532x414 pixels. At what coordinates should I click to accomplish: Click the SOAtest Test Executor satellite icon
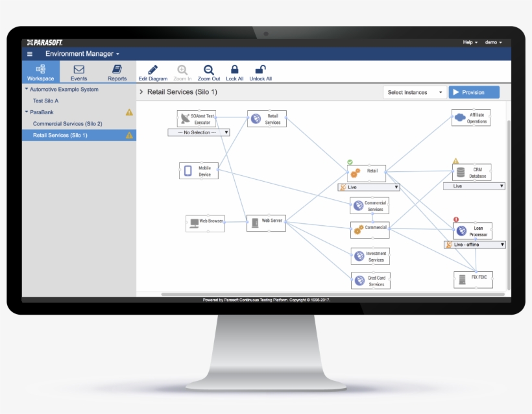(x=184, y=117)
